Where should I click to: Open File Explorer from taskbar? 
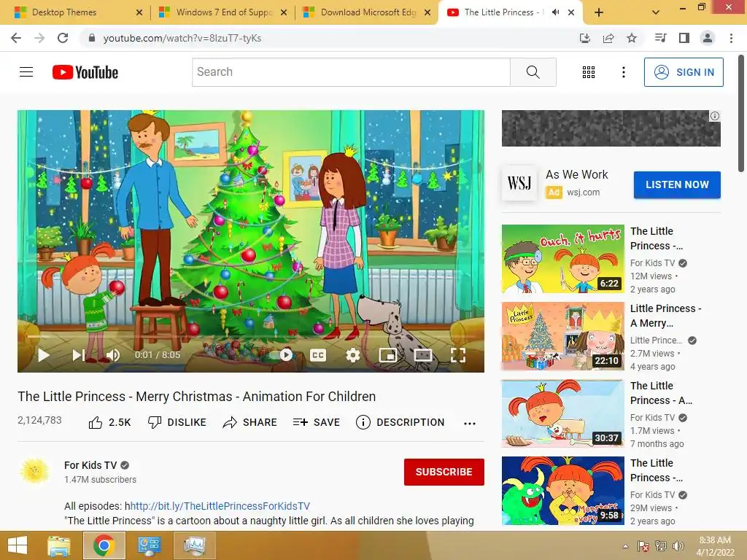59,545
